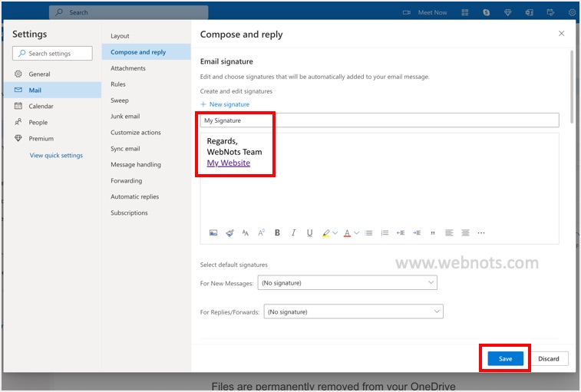The width and height of the screenshot is (581, 392).
Task: Align text left
Action: (449, 232)
